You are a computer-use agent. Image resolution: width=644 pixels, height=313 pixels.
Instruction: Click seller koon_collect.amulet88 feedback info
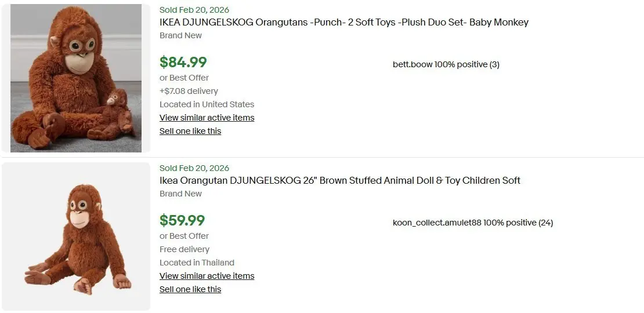pos(472,223)
